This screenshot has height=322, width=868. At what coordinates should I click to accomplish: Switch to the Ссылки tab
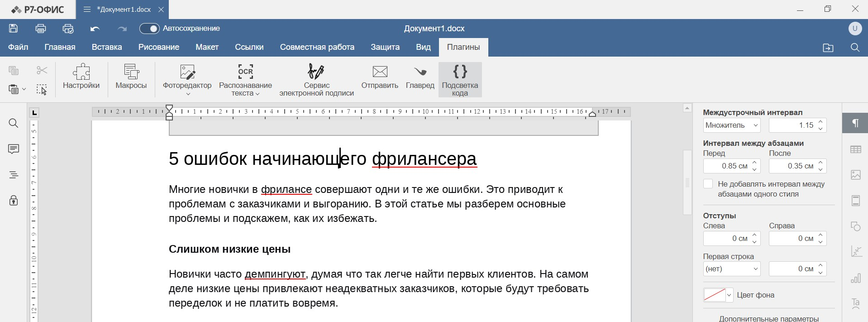249,47
